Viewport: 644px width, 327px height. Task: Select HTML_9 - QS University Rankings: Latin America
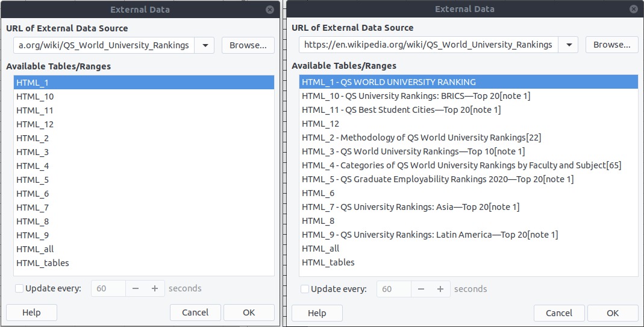(469, 235)
